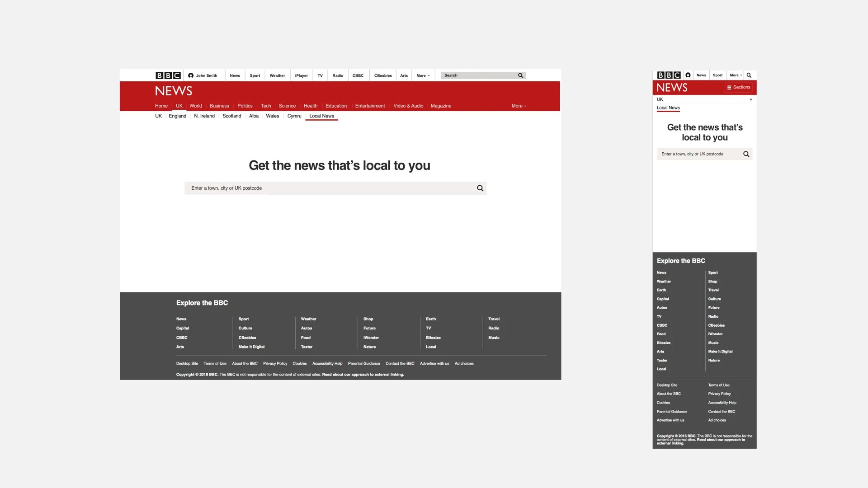Open the Earth link in the desktop footer
Image resolution: width=868 pixels, height=488 pixels.
(431, 319)
